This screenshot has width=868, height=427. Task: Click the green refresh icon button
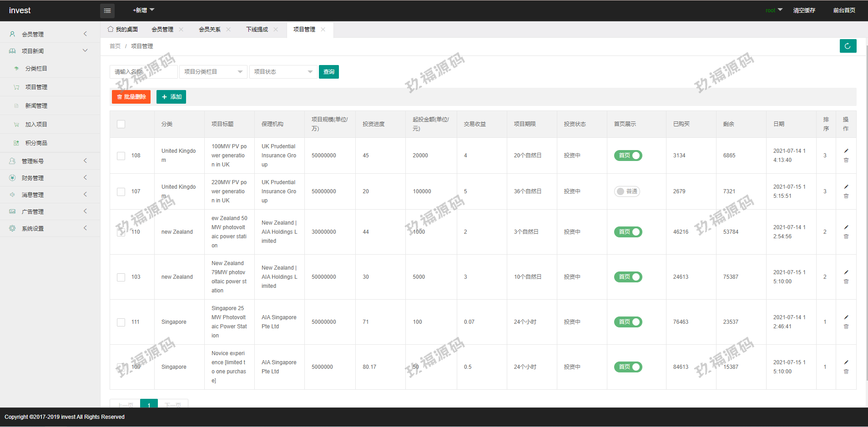pos(848,46)
